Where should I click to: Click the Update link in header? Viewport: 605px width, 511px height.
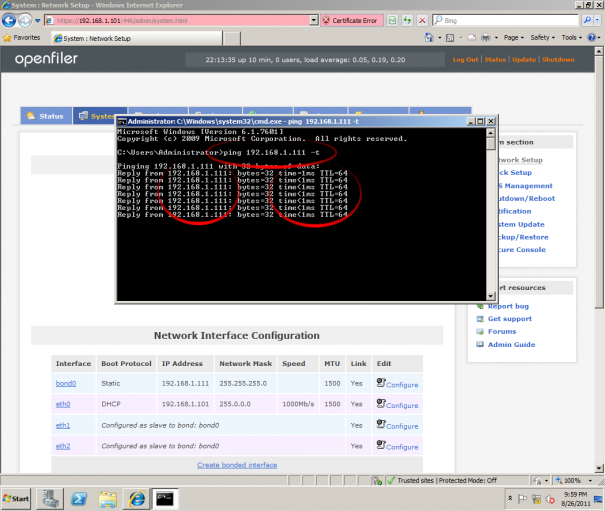click(x=524, y=59)
